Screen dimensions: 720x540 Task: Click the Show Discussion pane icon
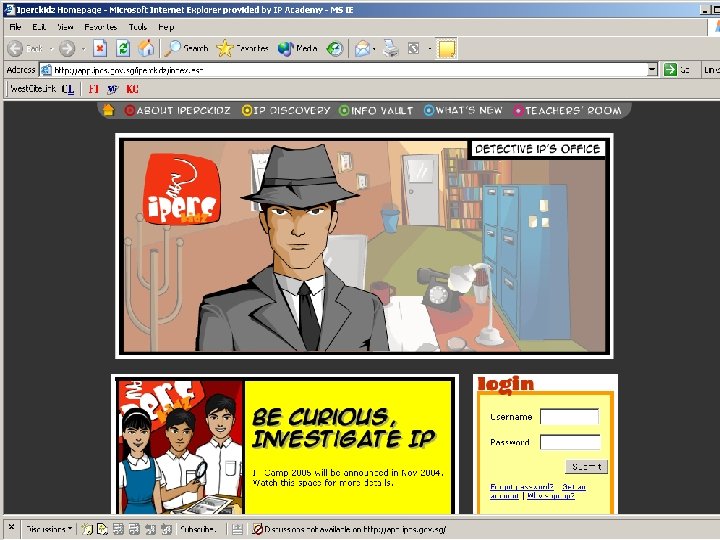(x=237, y=529)
